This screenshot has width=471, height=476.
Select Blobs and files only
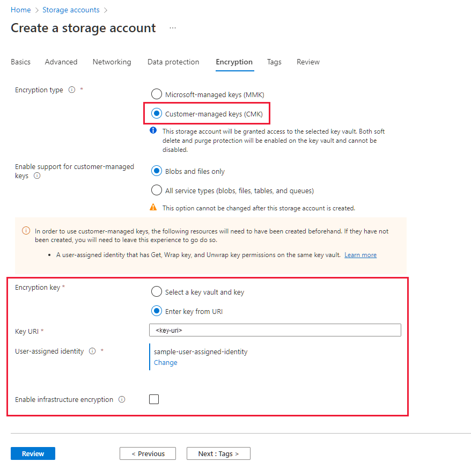[156, 171]
